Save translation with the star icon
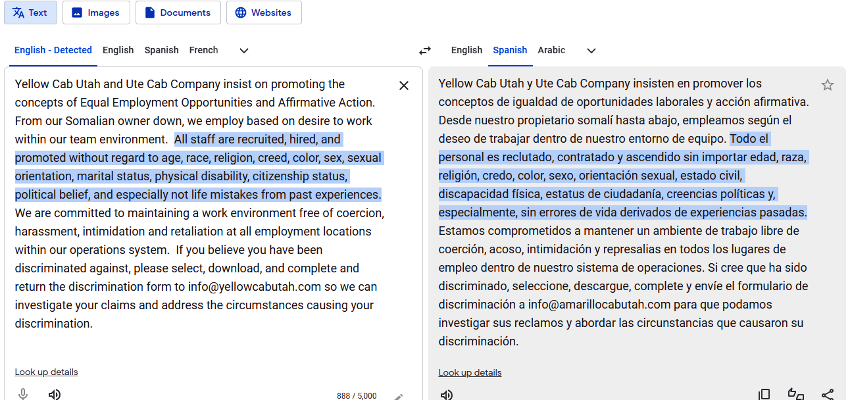850x400 pixels. 827,85
